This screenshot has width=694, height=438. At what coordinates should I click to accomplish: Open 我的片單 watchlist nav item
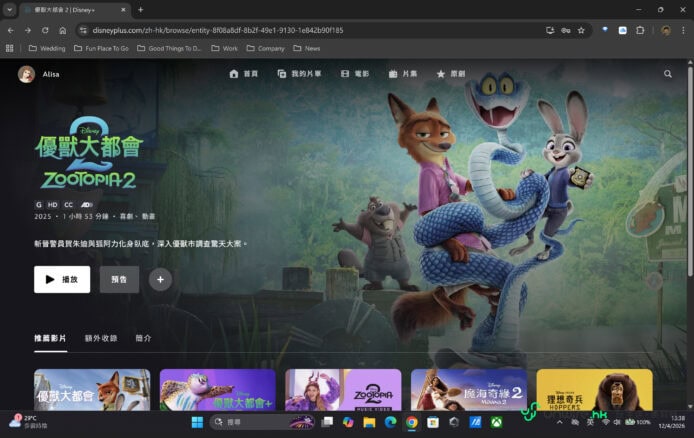299,74
